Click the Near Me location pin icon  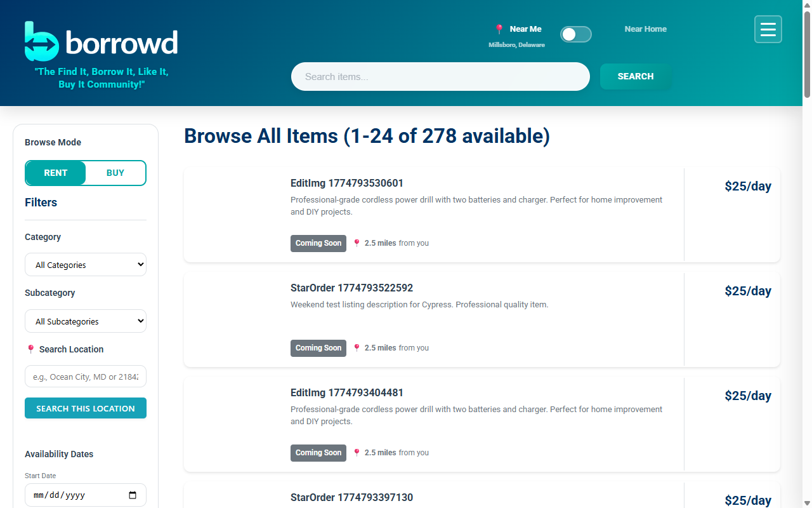499,29
